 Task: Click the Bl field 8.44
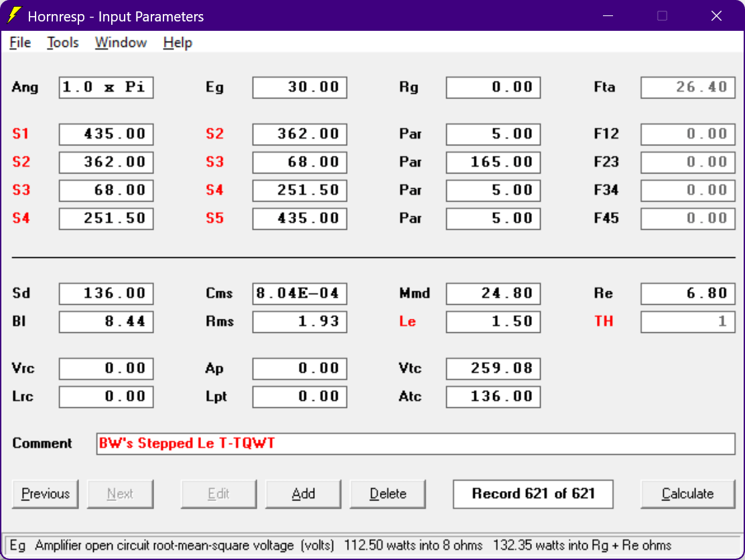pyautogui.click(x=106, y=322)
